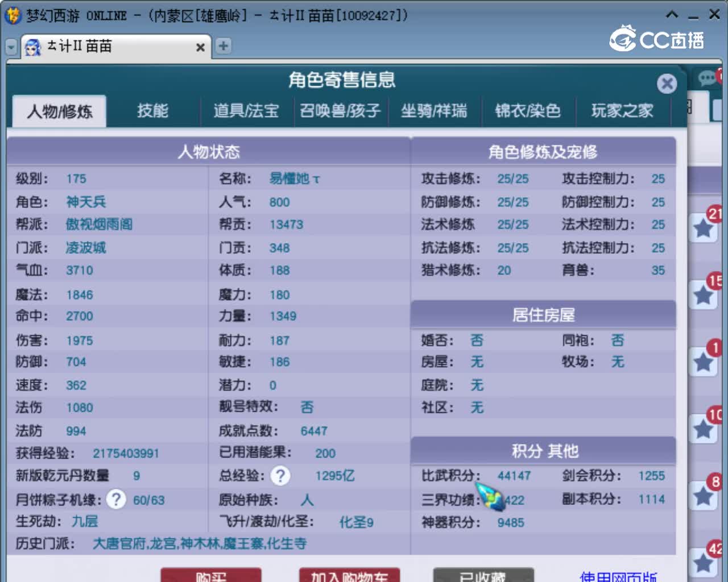Screen dimensions: 728x582
Task: Click the 已收藏 button
Action: pyautogui.click(x=483, y=575)
